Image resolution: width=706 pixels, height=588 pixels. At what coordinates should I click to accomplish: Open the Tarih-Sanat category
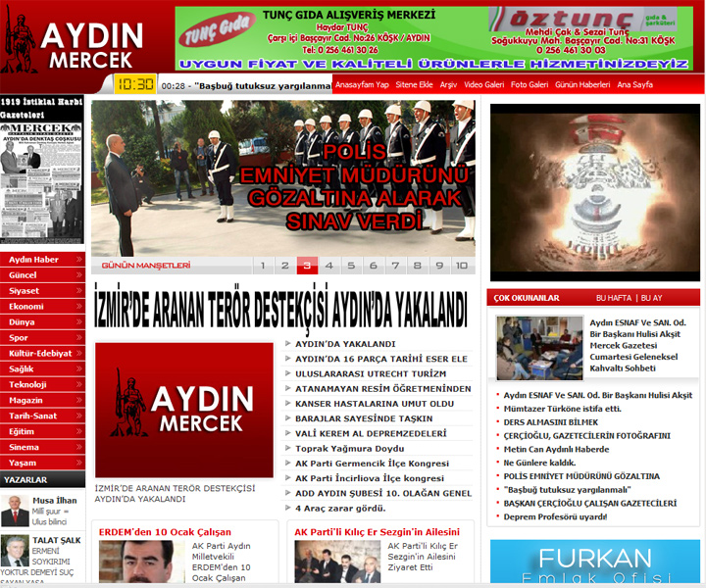click(x=42, y=416)
